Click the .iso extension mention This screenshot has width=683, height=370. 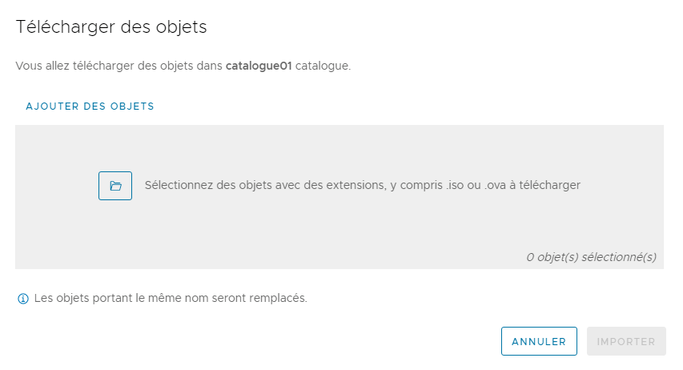[455, 185]
